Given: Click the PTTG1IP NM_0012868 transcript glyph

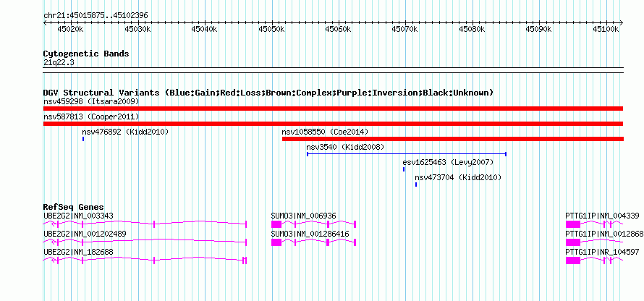Looking at the screenshot, I should coord(594,242).
